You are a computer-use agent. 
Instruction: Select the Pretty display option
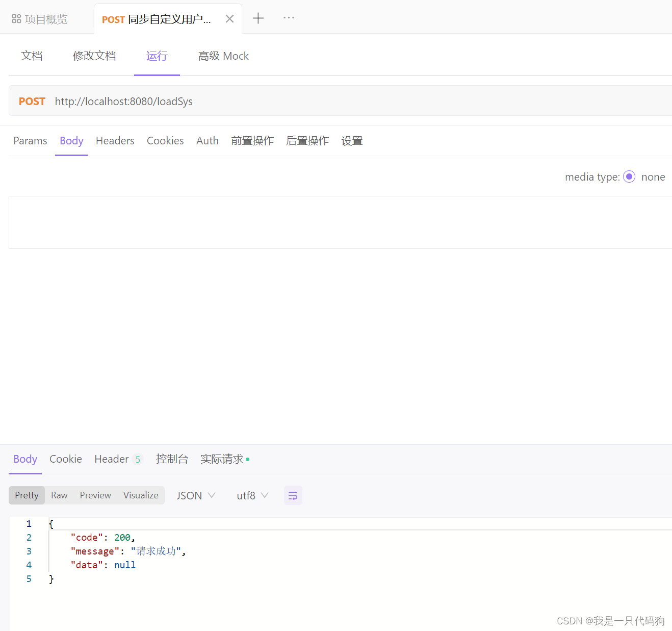click(x=27, y=495)
